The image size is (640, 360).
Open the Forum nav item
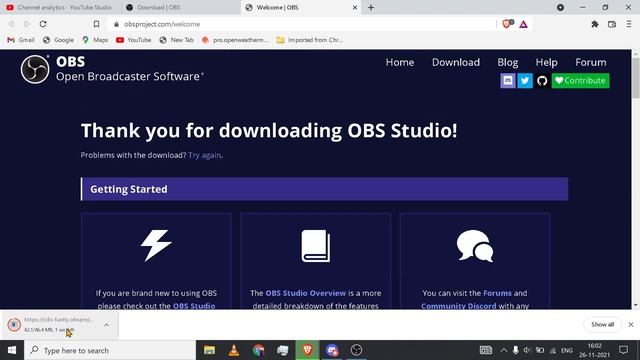click(x=591, y=62)
